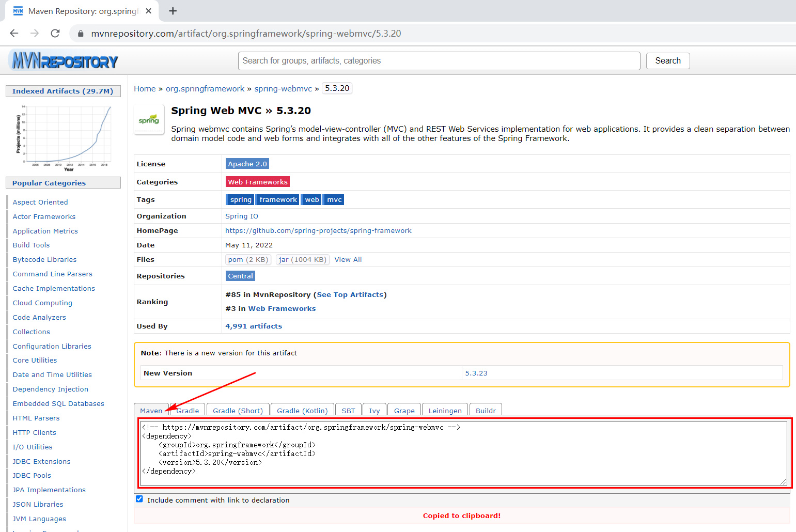
Task: Click the Central repository badge
Action: (x=241, y=276)
